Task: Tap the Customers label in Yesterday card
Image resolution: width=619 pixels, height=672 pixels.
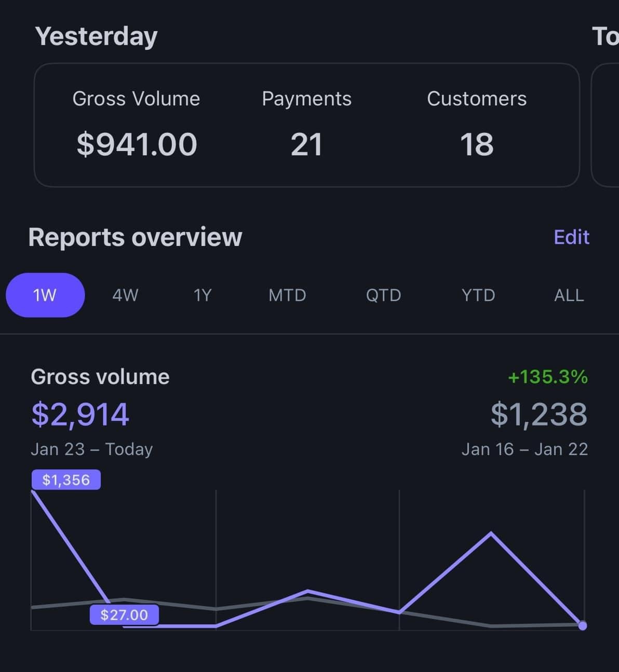Action: [x=477, y=99]
